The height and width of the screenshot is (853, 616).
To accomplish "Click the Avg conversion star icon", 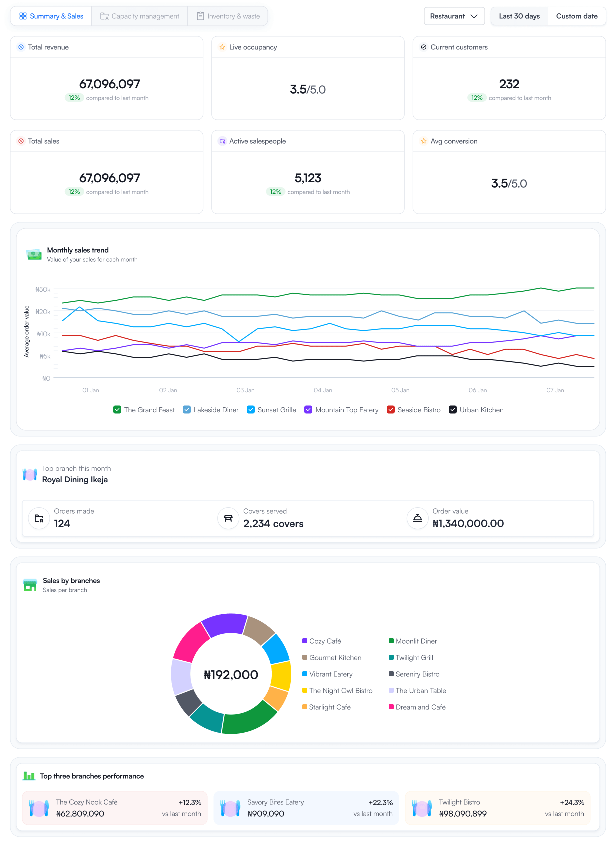I will [423, 141].
